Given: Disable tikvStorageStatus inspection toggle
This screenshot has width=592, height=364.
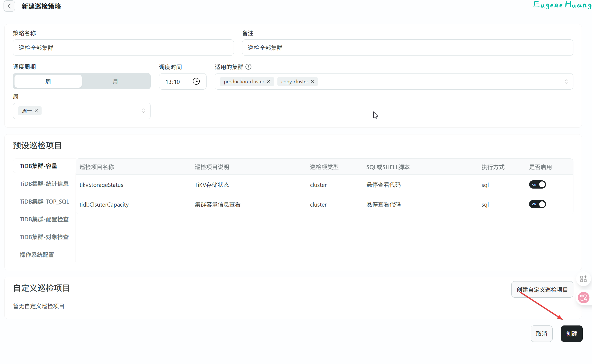Looking at the screenshot, I should point(537,184).
